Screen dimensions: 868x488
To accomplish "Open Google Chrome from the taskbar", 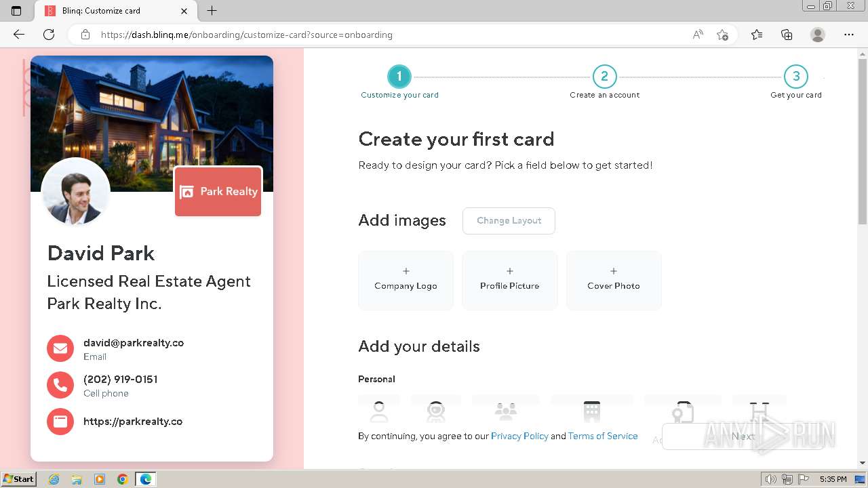I will [x=123, y=479].
